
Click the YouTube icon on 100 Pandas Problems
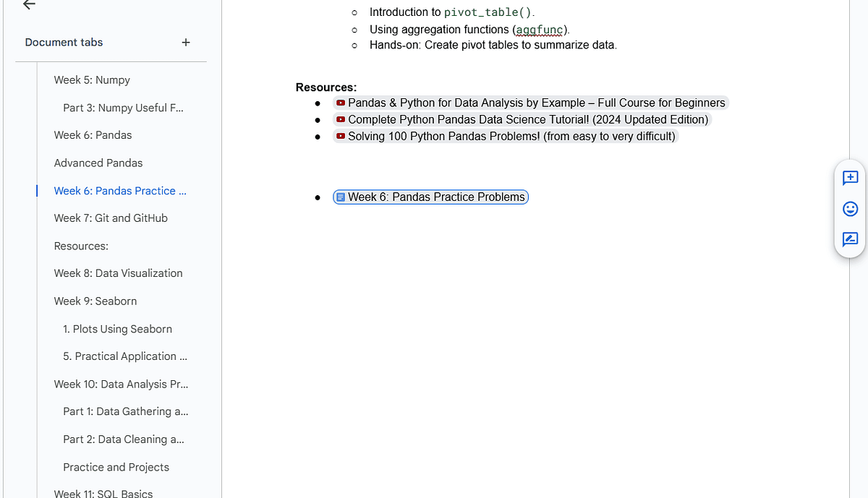pyautogui.click(x=341, y=136)
